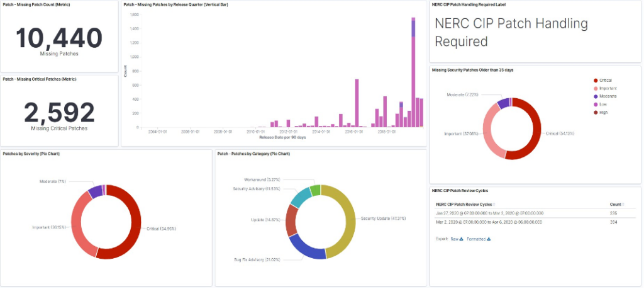Screen dimensions: 644x289
Task: Download Raw export via its arrow icon
Action: tap(461, 239)
